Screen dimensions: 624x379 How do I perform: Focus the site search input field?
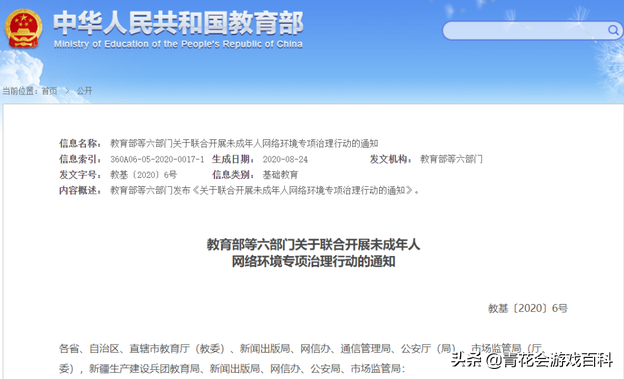(x=532, y=30)
